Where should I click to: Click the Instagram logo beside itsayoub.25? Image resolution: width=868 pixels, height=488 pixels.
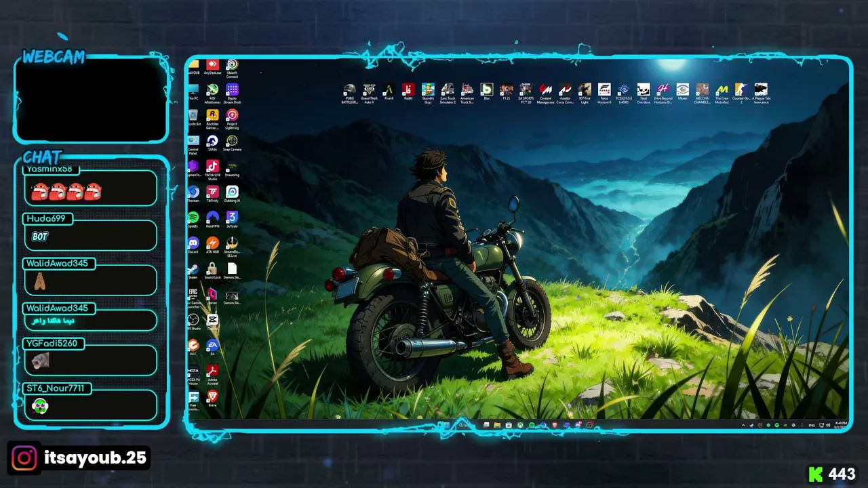tap(24, 458)
